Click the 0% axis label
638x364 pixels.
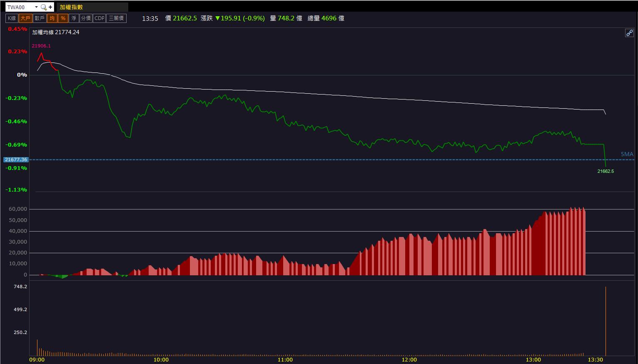22,75
